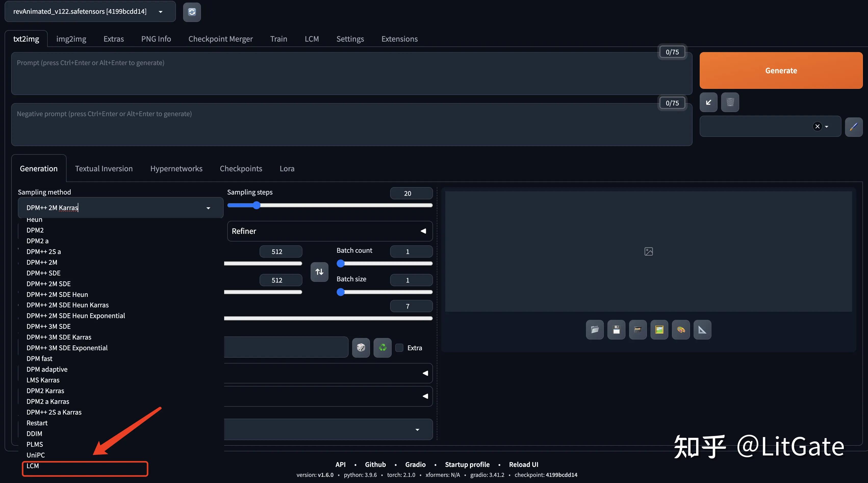Click the read generation parameters arrow icon
Image resolution: width=868 pixels, height=483 pixels.
pyautogui.click(x=708, y=102)
